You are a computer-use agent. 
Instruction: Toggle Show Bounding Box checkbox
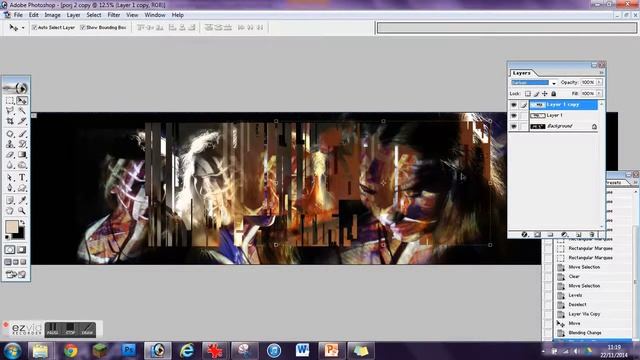[x=82, y=27]
